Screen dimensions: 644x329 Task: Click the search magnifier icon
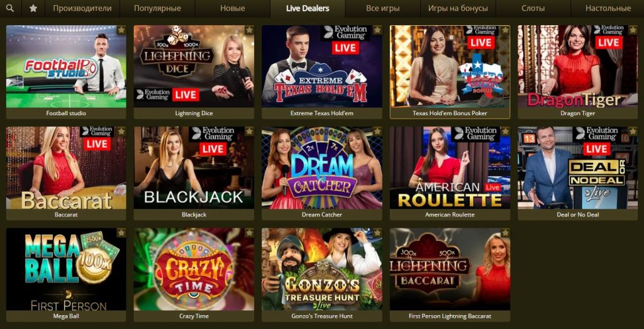(x=10, y=8)
